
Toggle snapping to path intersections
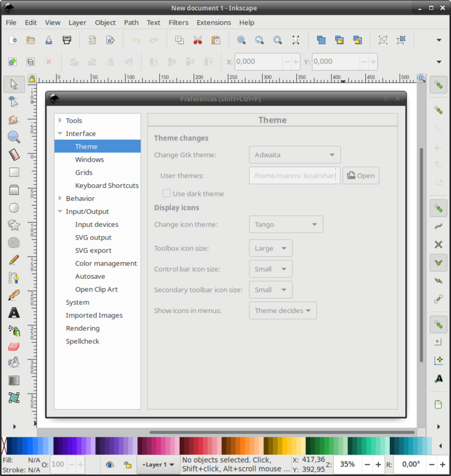pyautogui.click(x=439, y=245)
